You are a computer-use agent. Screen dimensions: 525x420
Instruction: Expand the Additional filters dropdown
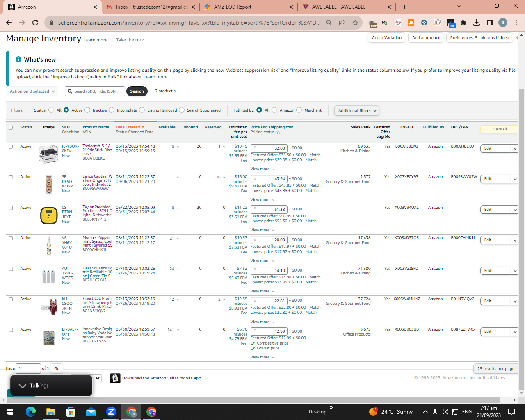(356, 110)
